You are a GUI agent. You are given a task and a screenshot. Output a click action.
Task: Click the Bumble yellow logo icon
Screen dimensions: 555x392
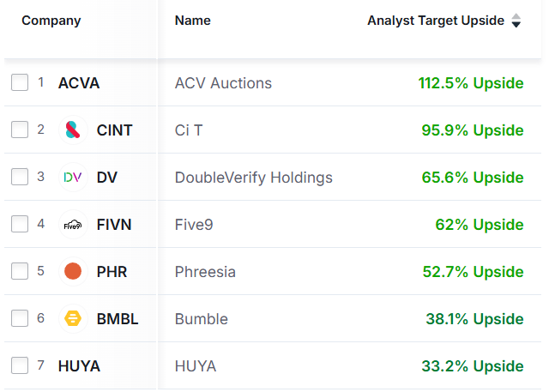[x=74, y=319]
